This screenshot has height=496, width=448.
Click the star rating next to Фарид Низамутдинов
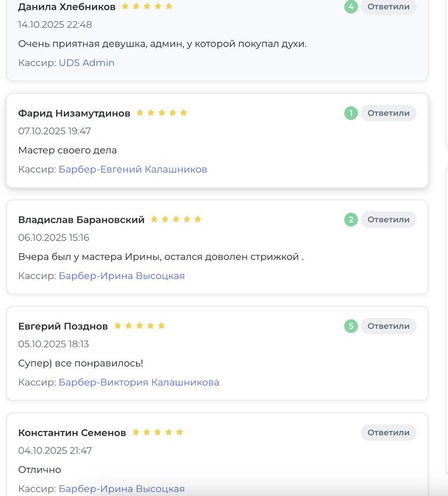point(161,113)
